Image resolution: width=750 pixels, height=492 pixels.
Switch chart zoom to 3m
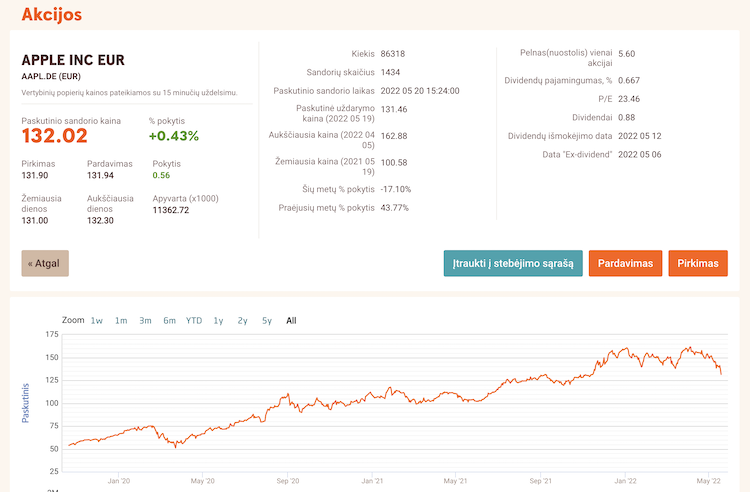point(145,321)
